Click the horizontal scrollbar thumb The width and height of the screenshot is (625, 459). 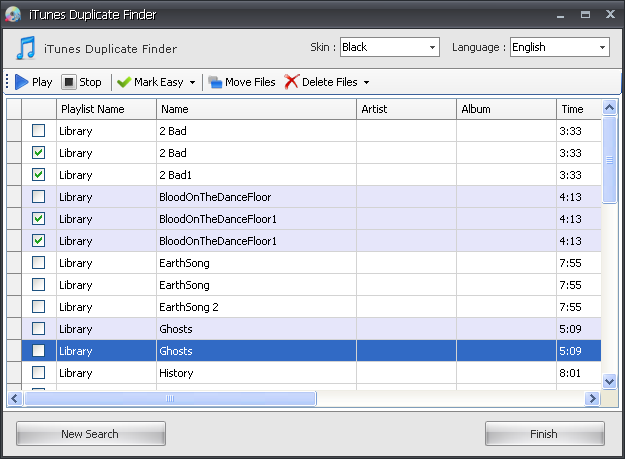(170, 399)
